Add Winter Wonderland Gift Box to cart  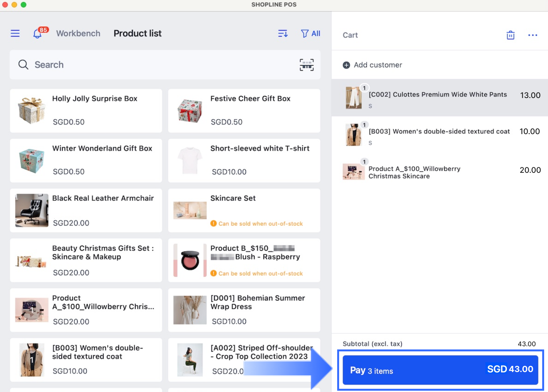86,161
